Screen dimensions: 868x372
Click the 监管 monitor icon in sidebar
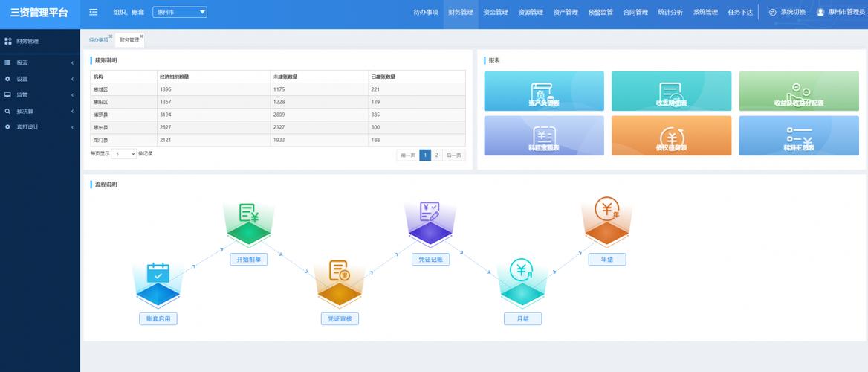point(7,94)
